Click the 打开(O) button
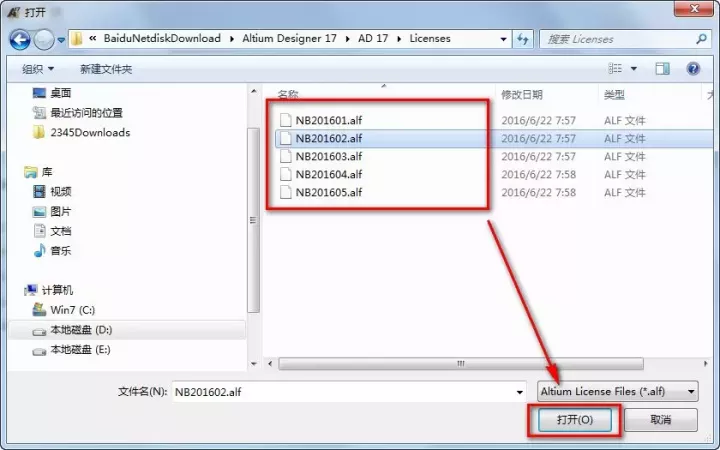The height and width of the screenshot is (450, 720). tap(574, 420)
